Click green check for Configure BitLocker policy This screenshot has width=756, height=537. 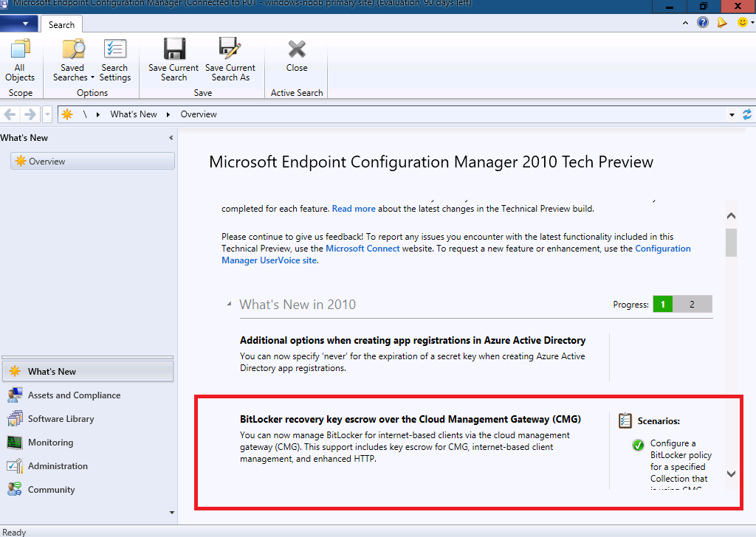[638, 445]
